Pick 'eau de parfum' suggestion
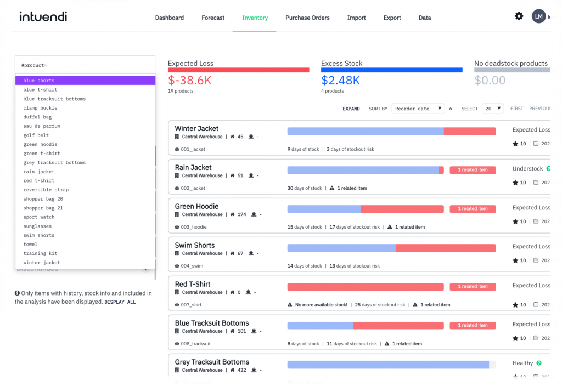 click(85, 126)
